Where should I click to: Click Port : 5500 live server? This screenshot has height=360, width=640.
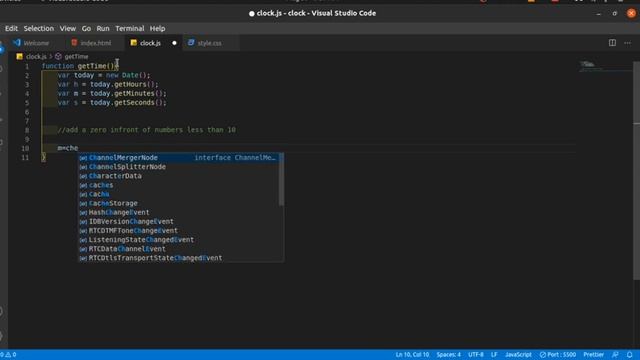click(558, 355)
